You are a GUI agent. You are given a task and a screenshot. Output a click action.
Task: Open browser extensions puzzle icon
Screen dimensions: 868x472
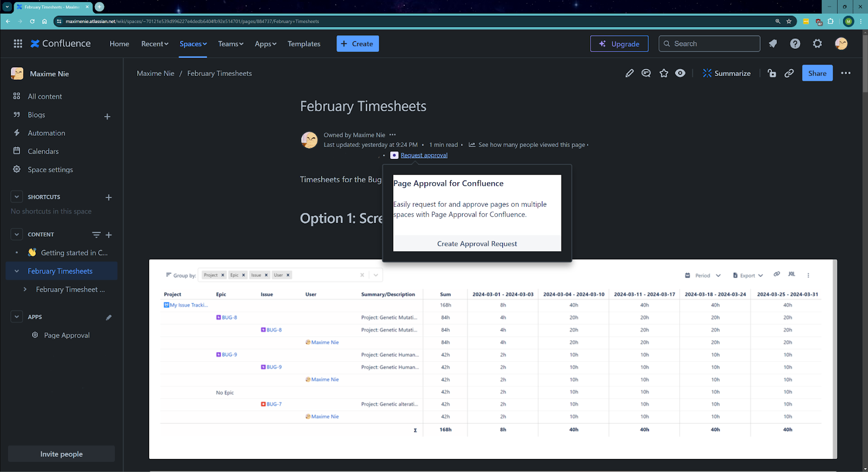click(830, 22)
